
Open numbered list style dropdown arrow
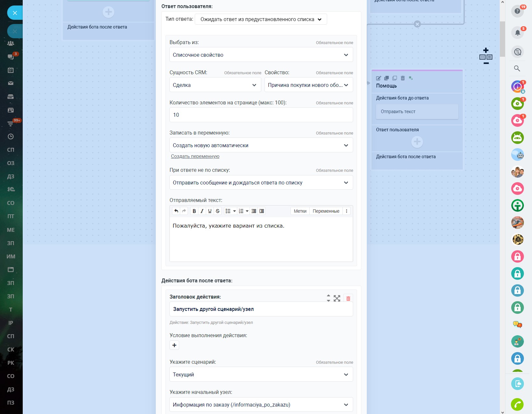click(247, 211)
